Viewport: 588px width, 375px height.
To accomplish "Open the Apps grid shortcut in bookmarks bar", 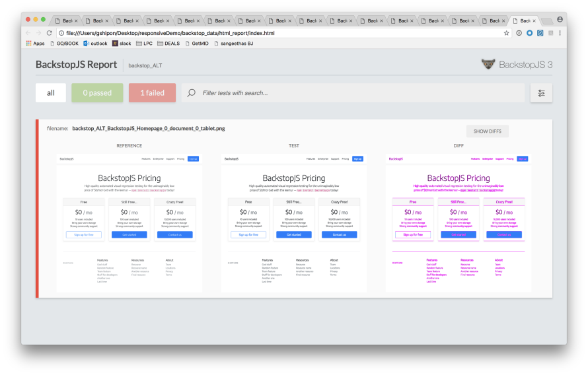I will click(35, 44).
